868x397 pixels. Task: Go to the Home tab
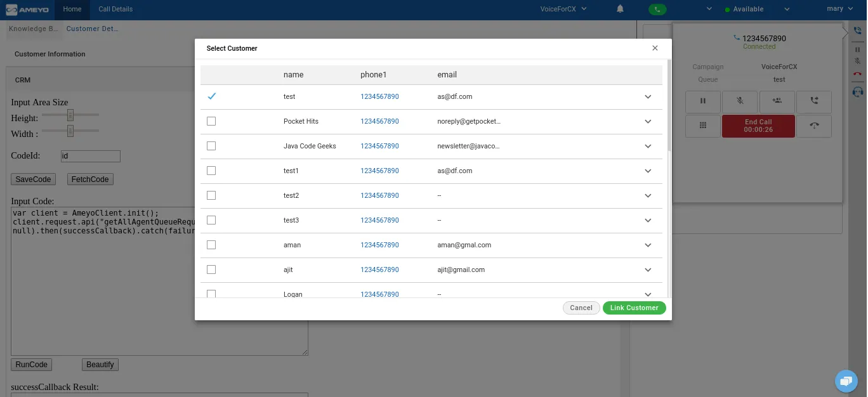pos(72,9)
